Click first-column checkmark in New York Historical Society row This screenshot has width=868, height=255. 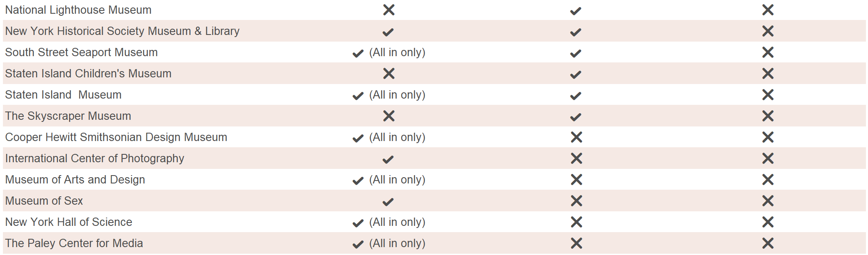pos(388,32)
